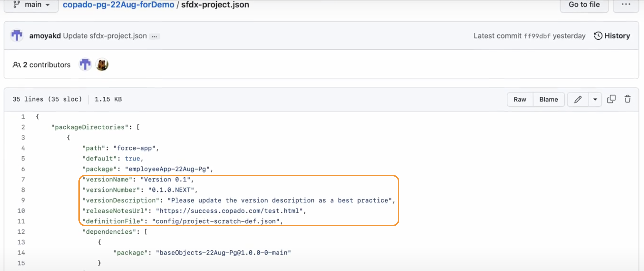Viewport: 644px width, 271px height.
Task: Click commit hash ff99dbf
Action: (x=537, y=36)
